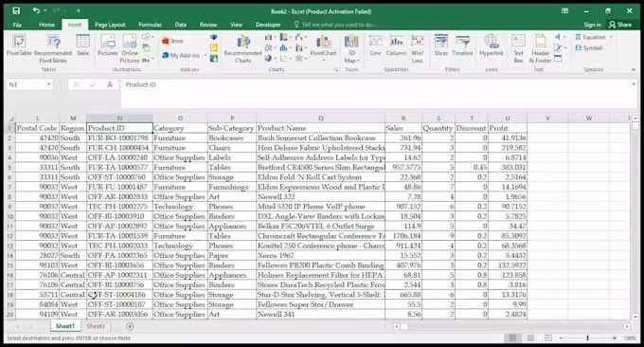Image resolution: width=644 pixels, height=347 pixels.
Task: Select the Sheet1 tab
Action: point(65,326)
